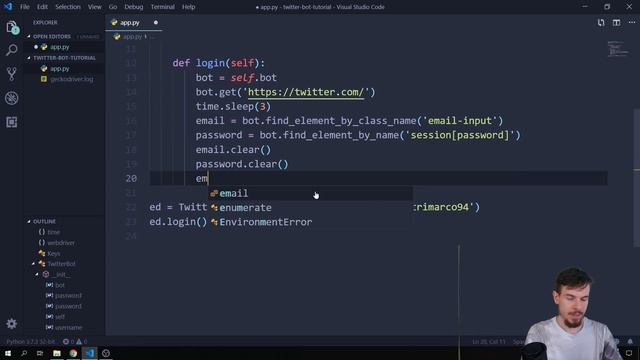Collapse the Outline section
This screenshot has width=640, height=360.
(x=29, y=222)
